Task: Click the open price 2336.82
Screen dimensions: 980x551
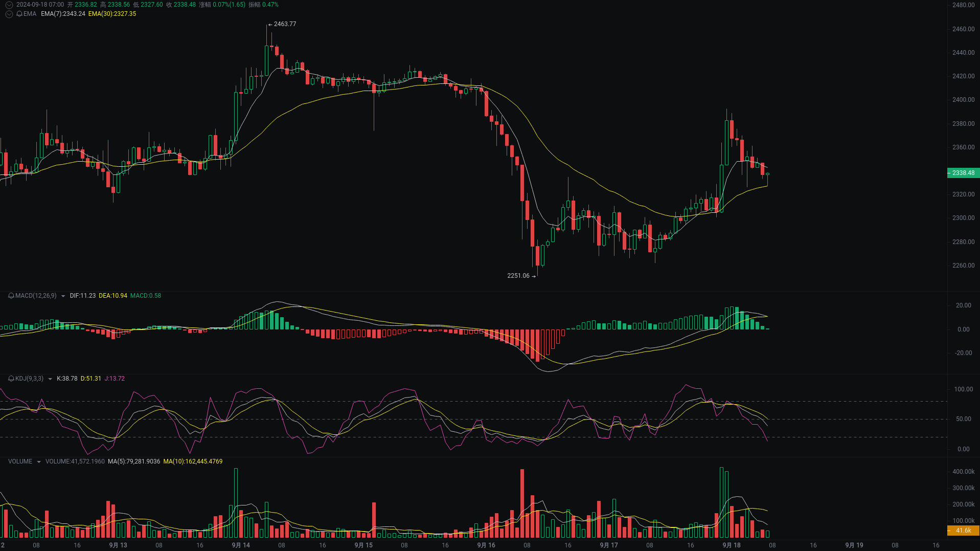Action: click(x=86, y=5)
